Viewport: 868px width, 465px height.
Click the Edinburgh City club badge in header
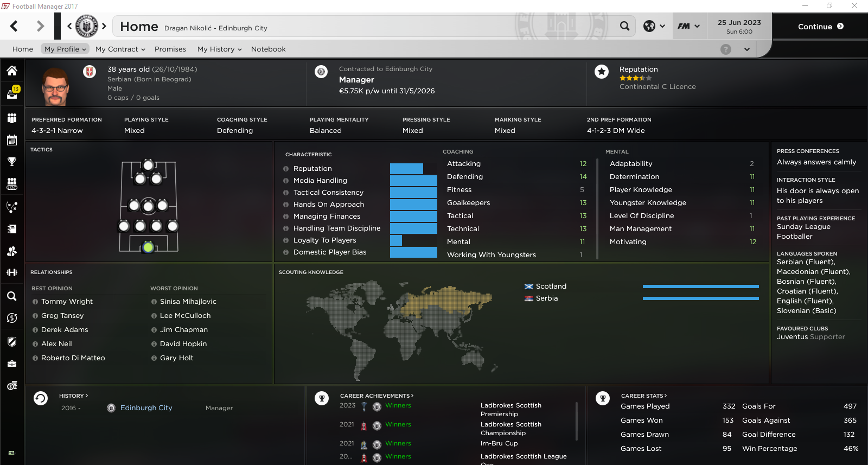pos(87,26)
